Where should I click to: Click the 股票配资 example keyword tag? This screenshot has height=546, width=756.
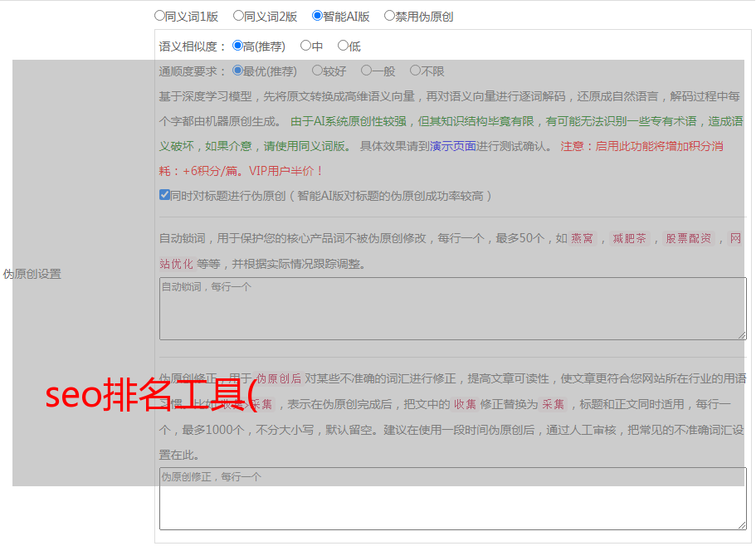click(688, 239)
